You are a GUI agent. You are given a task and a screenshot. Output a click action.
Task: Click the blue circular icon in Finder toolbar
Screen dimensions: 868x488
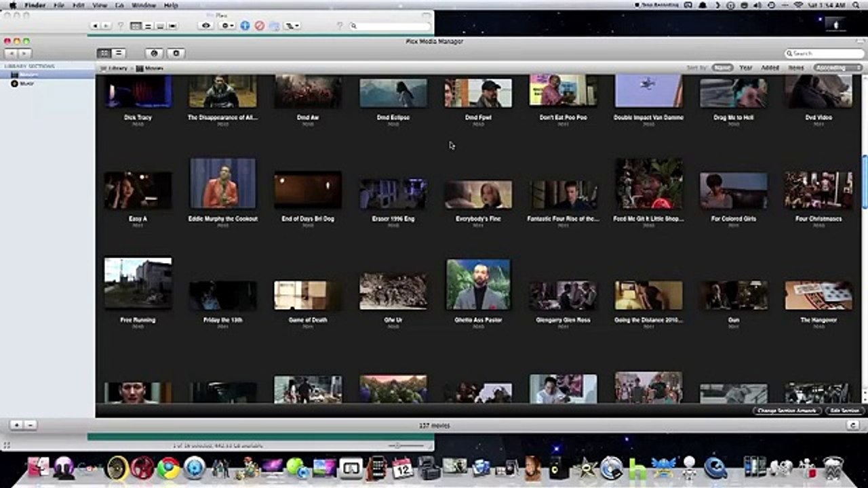(245, 26)
